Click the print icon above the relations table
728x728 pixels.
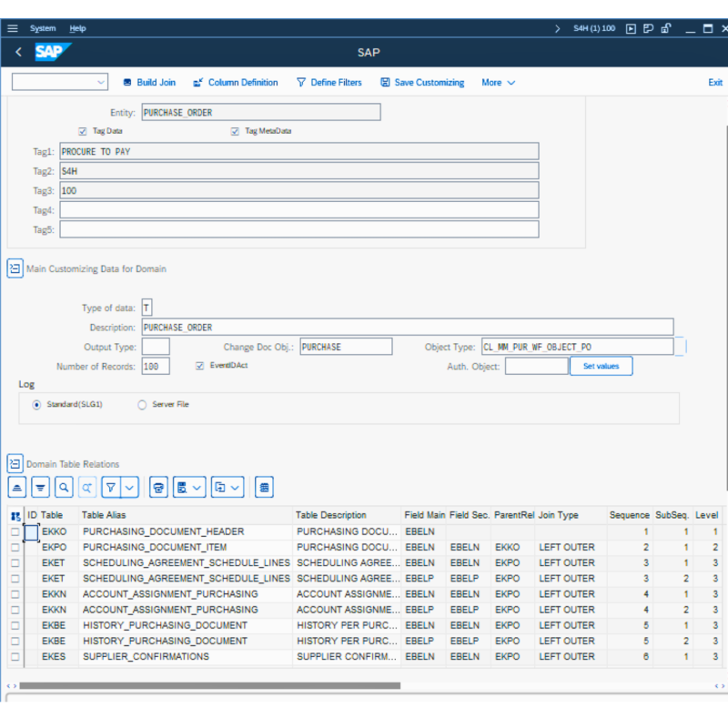[x=158, y=487]
